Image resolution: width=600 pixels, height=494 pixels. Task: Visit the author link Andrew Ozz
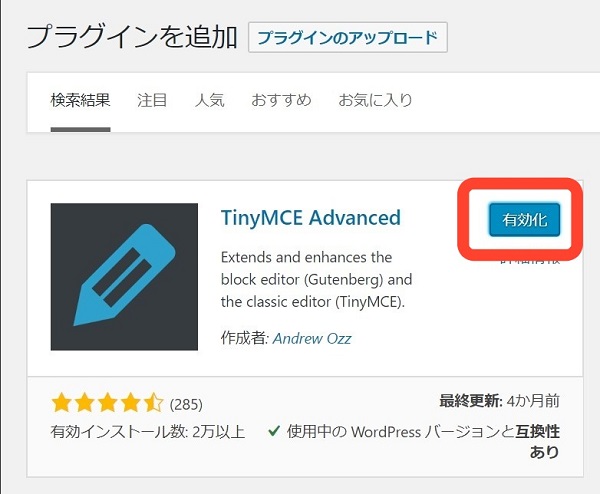point(313,338)
